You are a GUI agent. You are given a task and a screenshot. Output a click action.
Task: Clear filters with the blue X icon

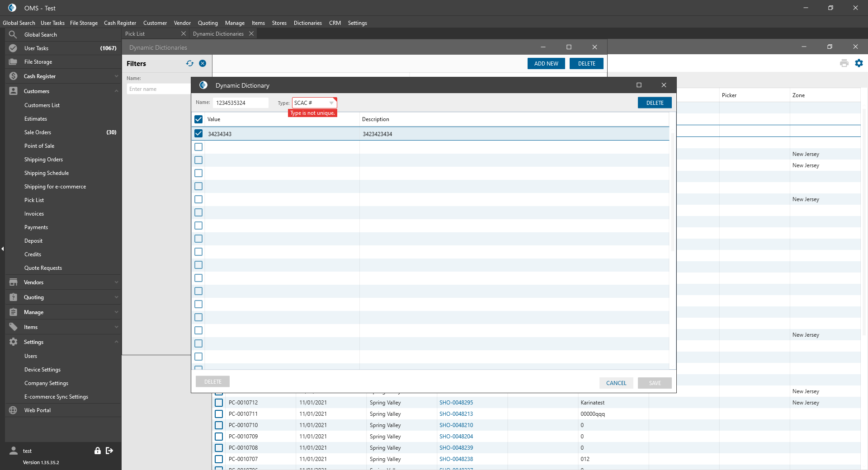point(203,63)
